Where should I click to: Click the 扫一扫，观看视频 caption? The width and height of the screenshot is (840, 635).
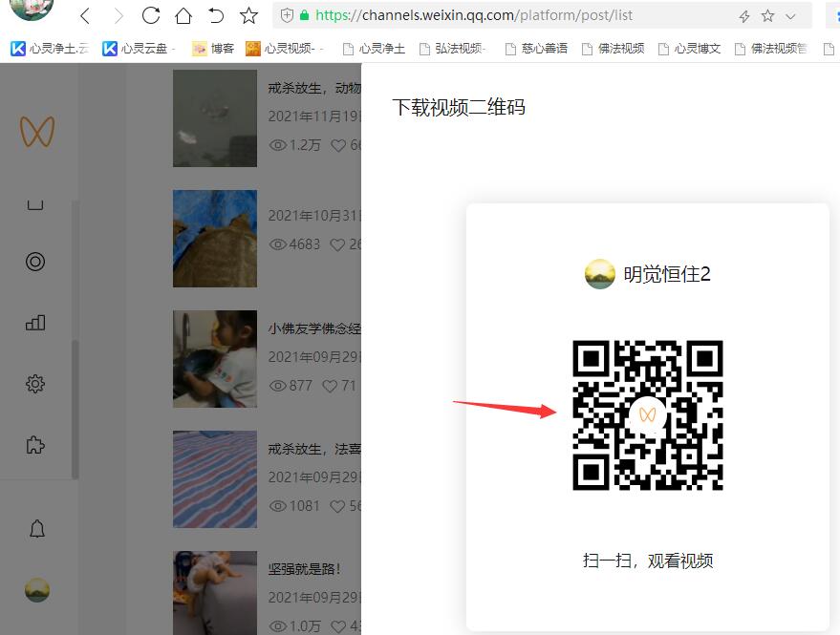click(x=648, y=561)
